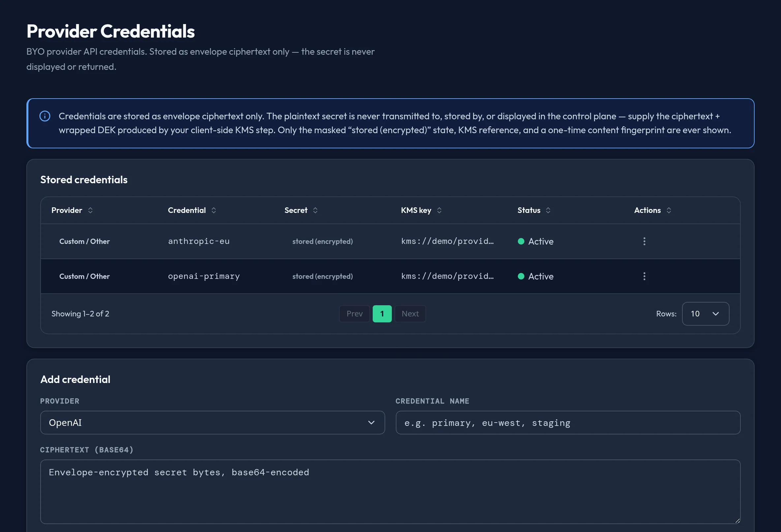The width and height of the screenshot is (781, 532).
Task: Focus the Credential Name input field
Action: pos(568,423)
